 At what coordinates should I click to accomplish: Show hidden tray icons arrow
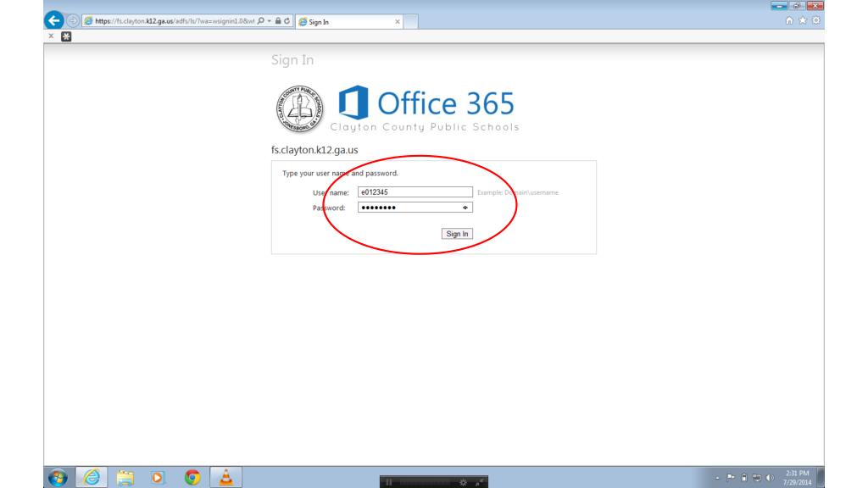click(717, 478)
